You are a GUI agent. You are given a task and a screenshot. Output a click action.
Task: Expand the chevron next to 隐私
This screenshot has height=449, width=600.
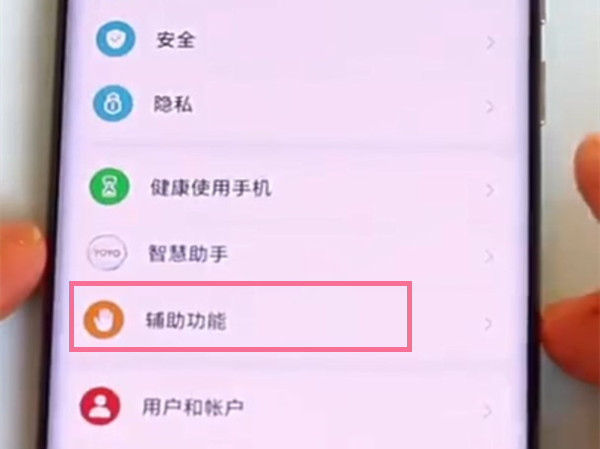[x=489, y=107]
